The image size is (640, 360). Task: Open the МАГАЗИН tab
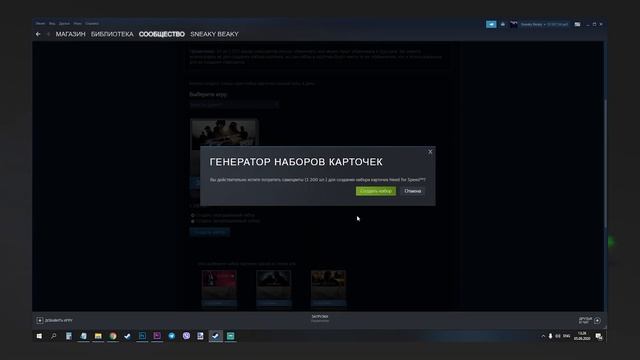pos(71,34)
